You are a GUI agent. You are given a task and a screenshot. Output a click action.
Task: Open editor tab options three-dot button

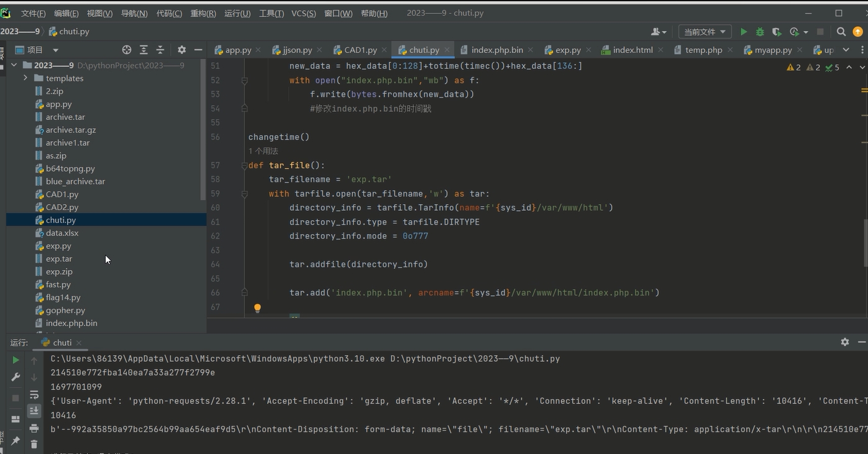tap(862, 50)
